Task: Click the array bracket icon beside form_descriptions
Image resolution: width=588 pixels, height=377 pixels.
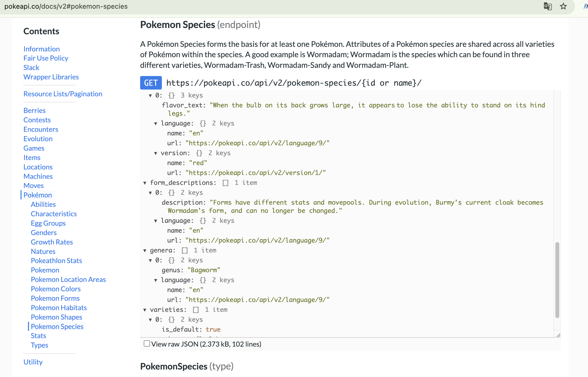Action: [225, 183]
